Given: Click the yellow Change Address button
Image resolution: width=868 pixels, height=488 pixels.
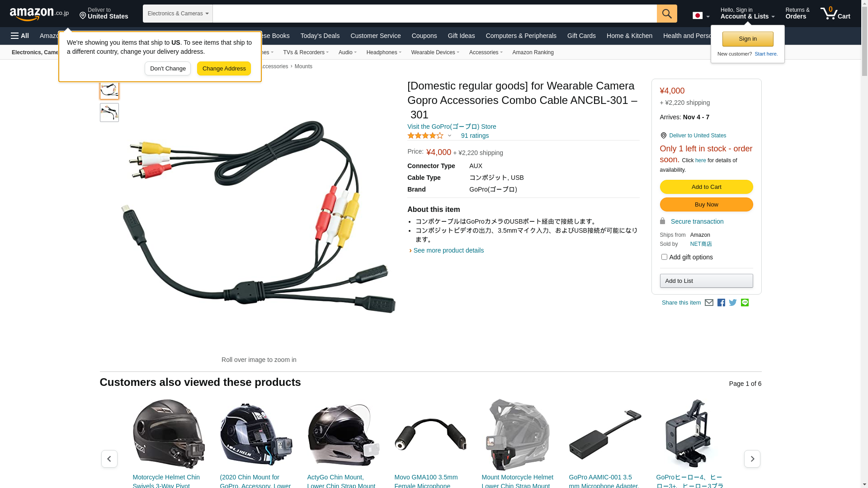Looking at the screenshot, I should click(x=224, y=69).
